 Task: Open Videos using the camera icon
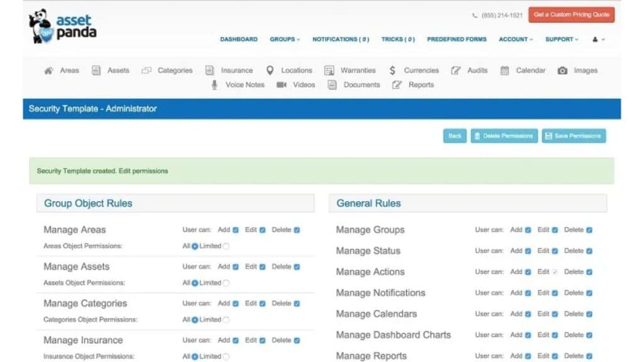[283, 85]
